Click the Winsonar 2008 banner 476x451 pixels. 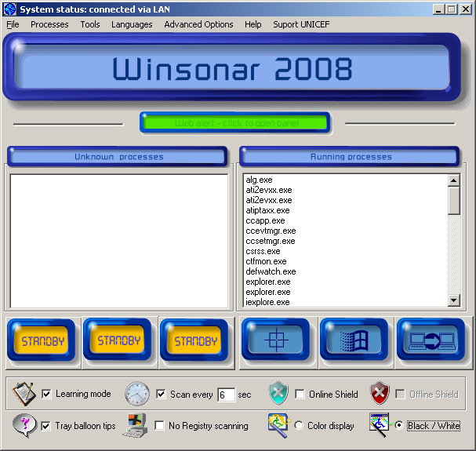(x=232, y=67)
